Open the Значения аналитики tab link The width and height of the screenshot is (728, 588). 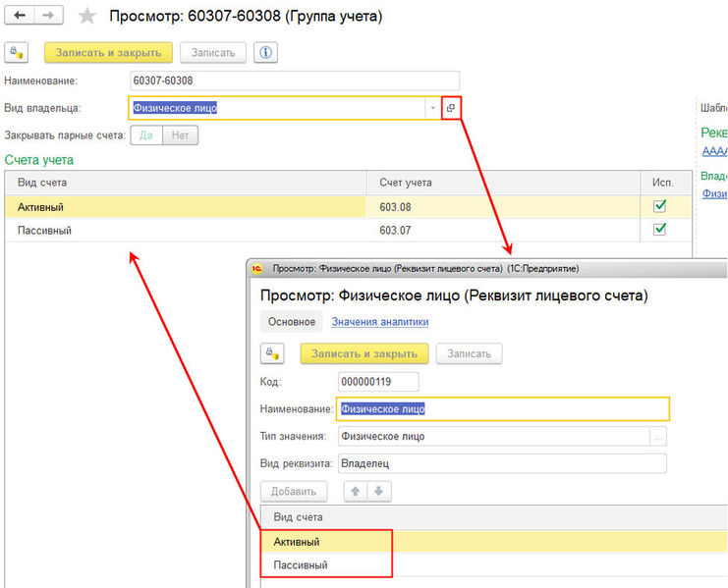click(x=379, y=322)
